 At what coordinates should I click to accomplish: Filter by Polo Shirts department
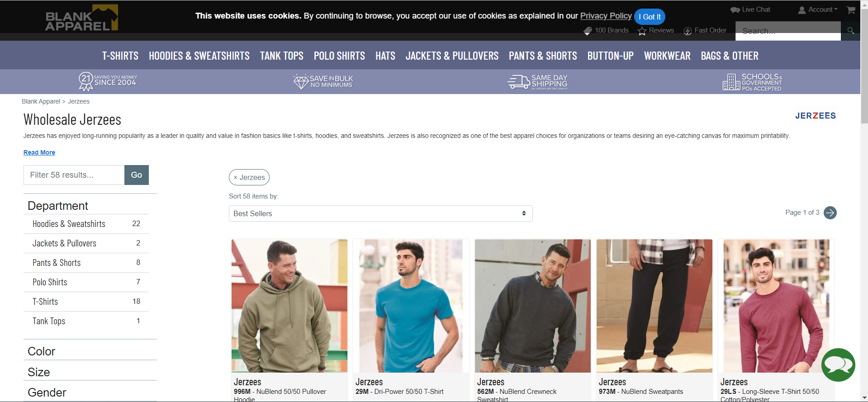point(86,282)
